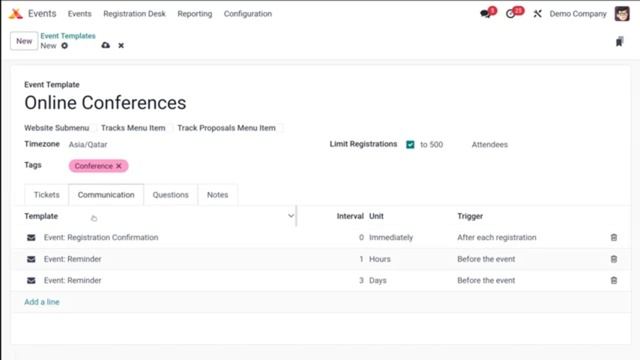This screenshot has height=360, width=640.
Task: Edit the Online Conferences title field
Action: point(105,103)
